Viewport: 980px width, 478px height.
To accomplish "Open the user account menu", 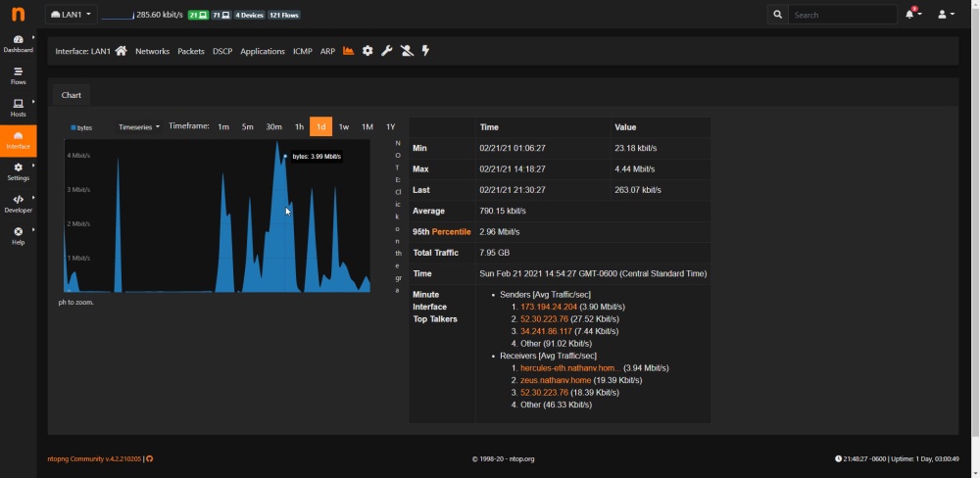I will 947,14.
